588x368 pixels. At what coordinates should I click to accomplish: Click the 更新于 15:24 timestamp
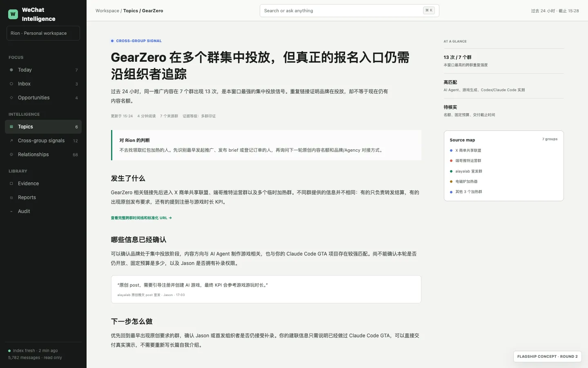point(122,116)
